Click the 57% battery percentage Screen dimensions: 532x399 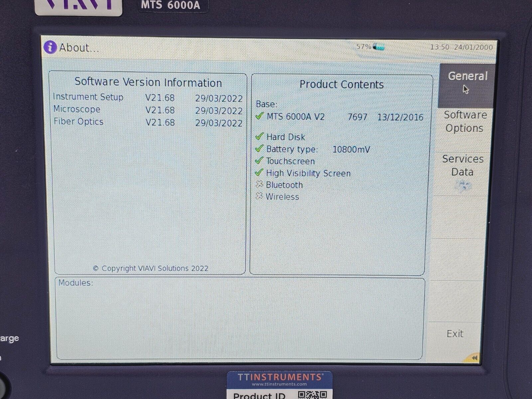(x=363, y=47)
